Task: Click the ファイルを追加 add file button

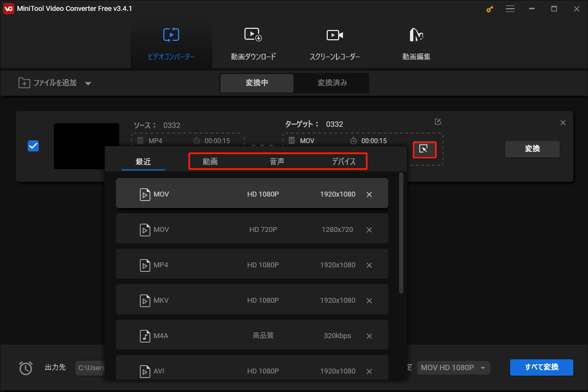Action: tap(47, 83)
